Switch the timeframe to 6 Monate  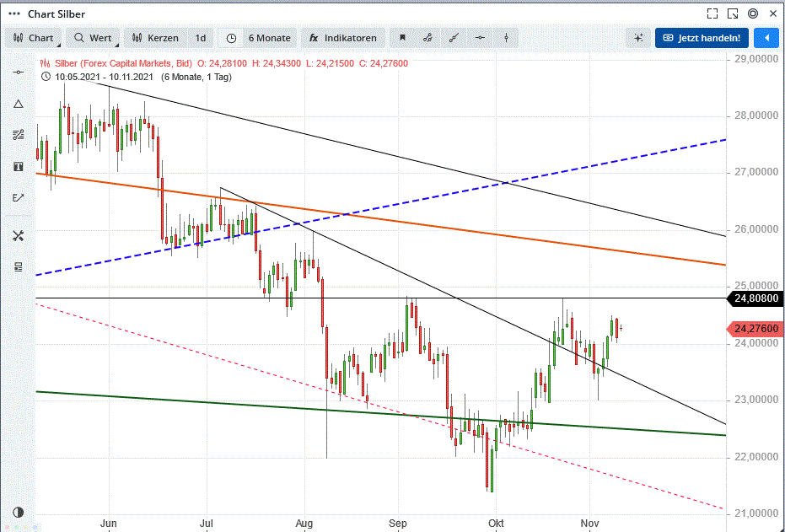263,38
